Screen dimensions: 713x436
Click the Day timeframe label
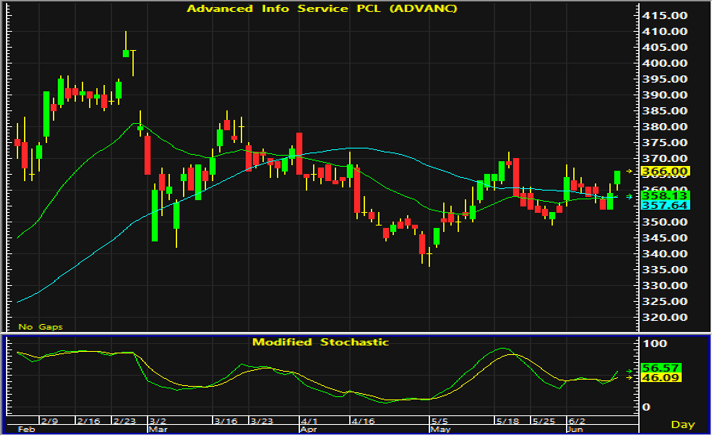(683, 425)
